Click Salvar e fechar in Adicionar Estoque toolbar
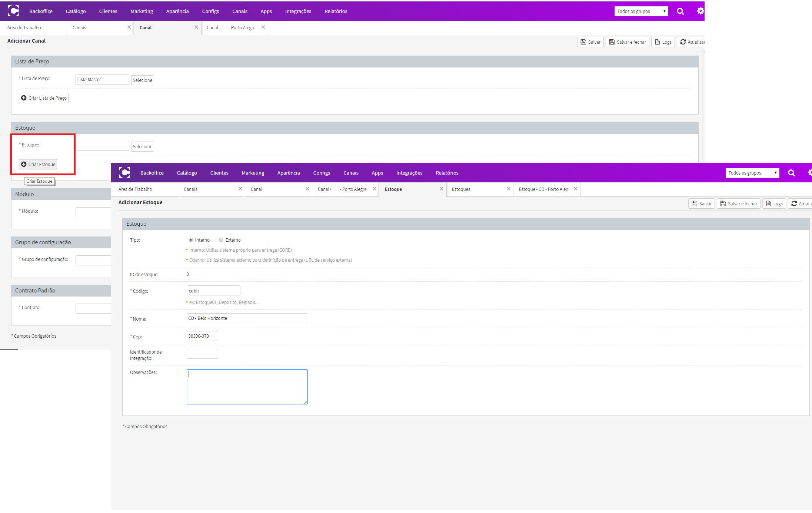The image size is (812, 513). [739, 203]
